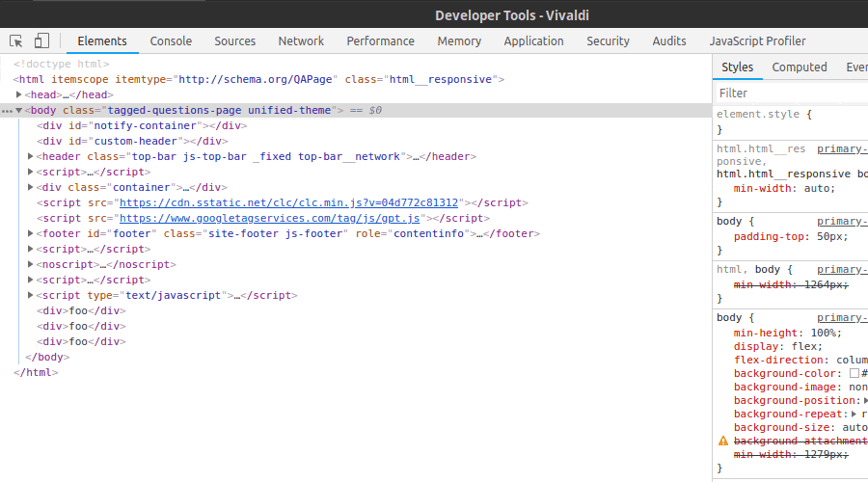Click the min-height 100% value
This screenshot has width=868, height=482.
pyautogui.click(x=824, y=334)
